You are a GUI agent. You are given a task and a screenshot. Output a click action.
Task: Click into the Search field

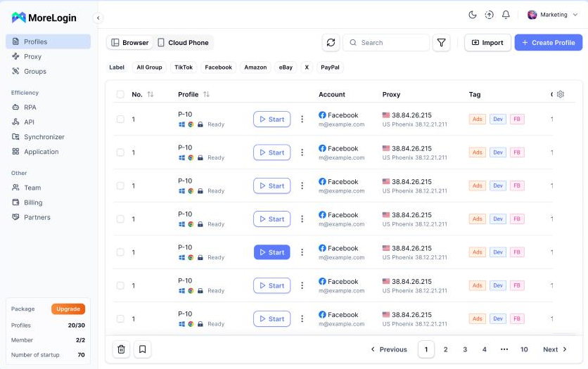point(386,43)
